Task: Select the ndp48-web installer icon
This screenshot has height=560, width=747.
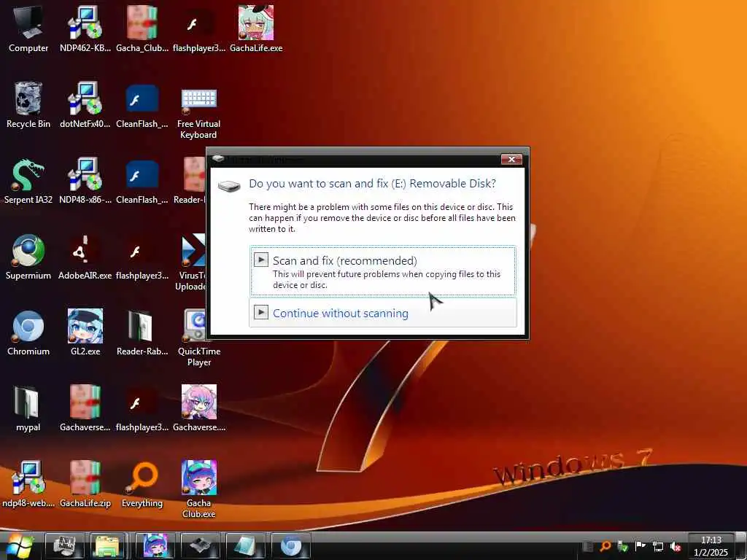Action: (x=28, y=484)
